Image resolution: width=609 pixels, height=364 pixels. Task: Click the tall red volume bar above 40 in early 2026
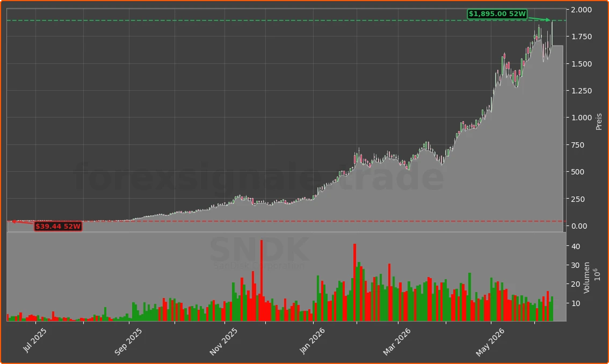tap(354, 282)
